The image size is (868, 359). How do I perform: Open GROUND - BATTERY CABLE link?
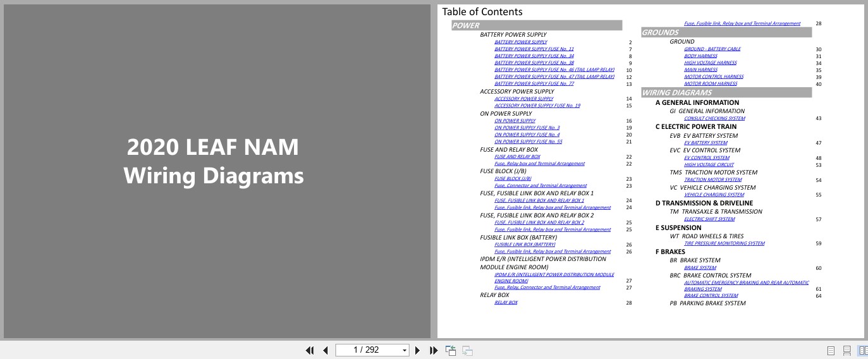tap(712, 49)
